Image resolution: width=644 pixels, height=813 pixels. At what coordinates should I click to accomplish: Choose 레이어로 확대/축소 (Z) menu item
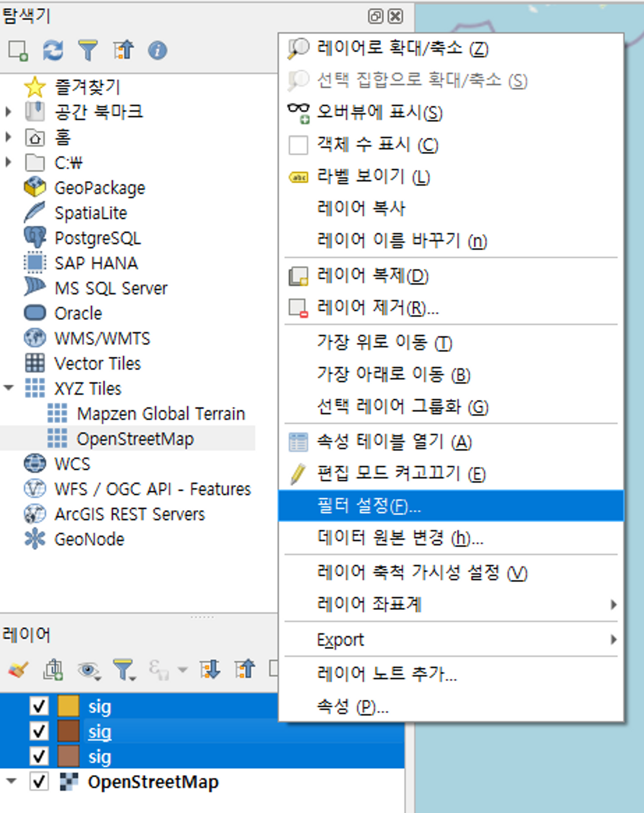click(450, 48)
